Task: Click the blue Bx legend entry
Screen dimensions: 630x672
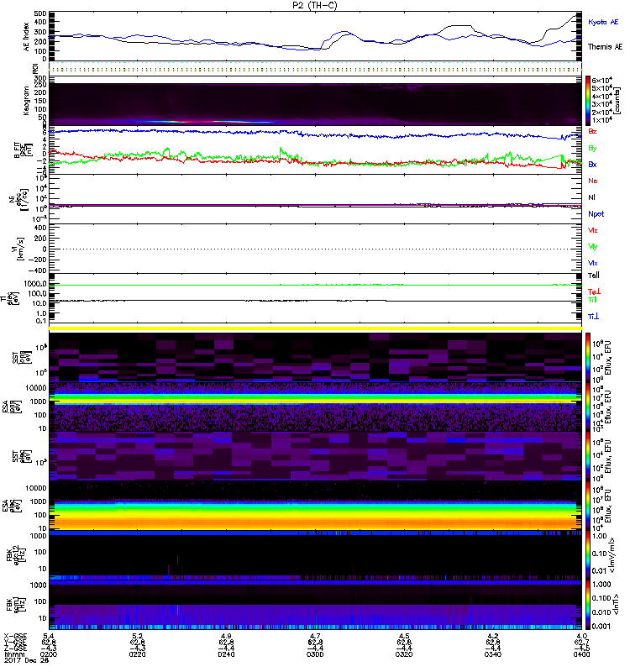Action: click(593, 165)
